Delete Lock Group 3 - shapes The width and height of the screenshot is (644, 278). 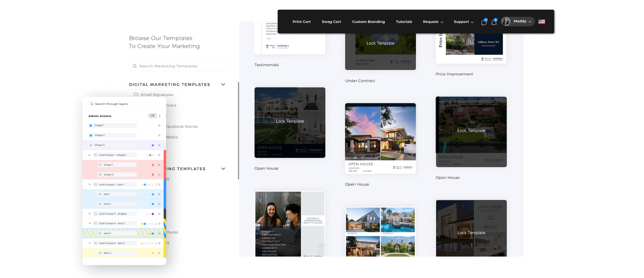(159, 214)
